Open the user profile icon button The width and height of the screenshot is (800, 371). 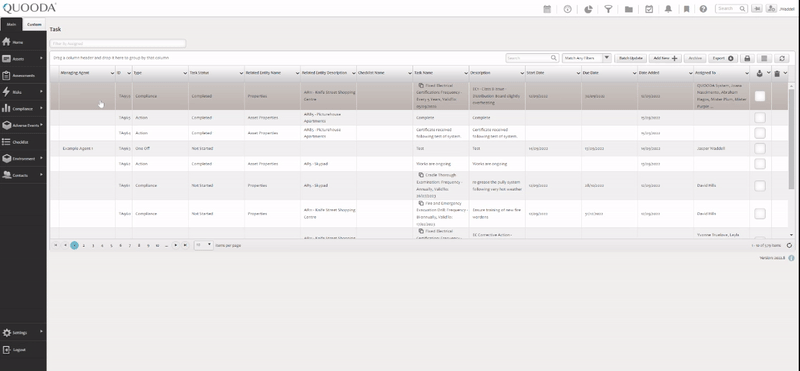point(771,9)
